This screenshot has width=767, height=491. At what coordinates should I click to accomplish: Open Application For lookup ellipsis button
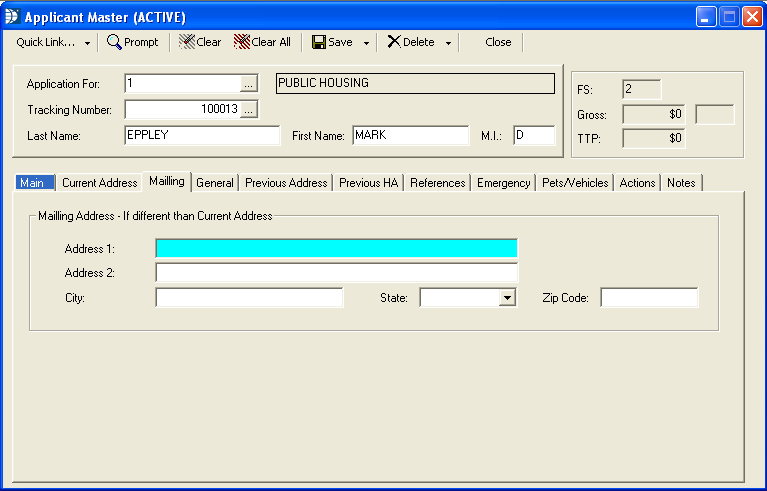click(x=249, y=83)
